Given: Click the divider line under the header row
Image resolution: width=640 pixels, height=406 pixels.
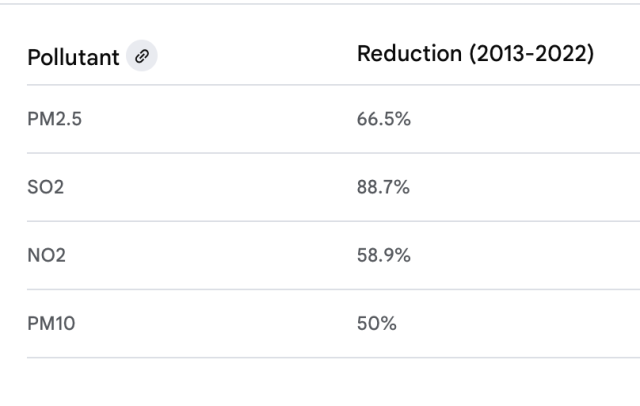Looking at the screenshot, I should tap(320, 85).
